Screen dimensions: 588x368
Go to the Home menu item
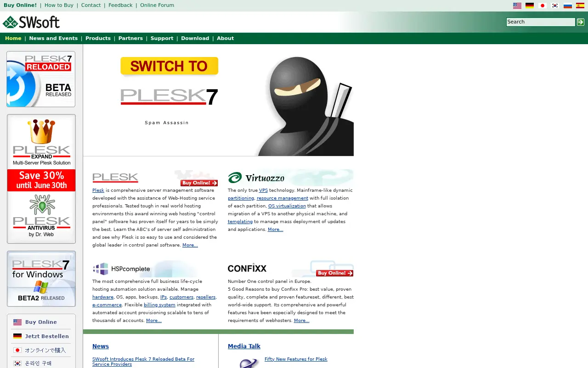pyautogui.click(x=13, y=39)
